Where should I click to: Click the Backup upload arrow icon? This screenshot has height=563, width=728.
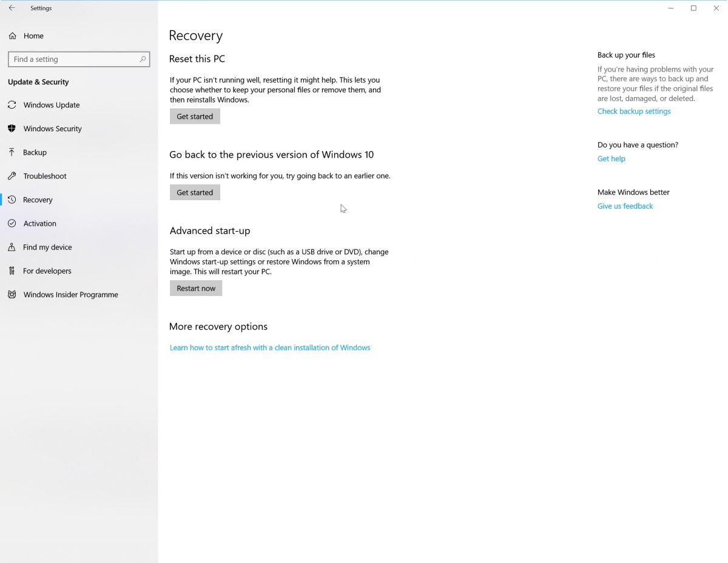pos(12,152)
